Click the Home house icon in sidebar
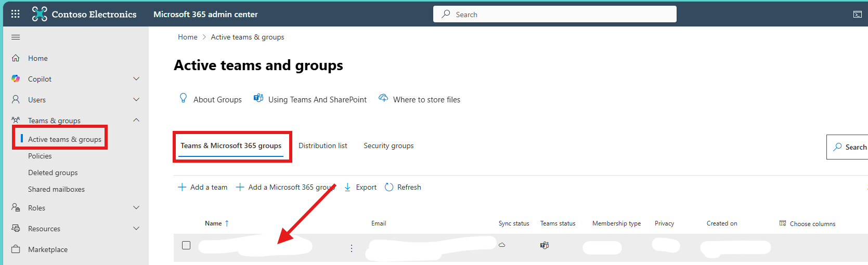The image size is (868, 265). (16, 58)
